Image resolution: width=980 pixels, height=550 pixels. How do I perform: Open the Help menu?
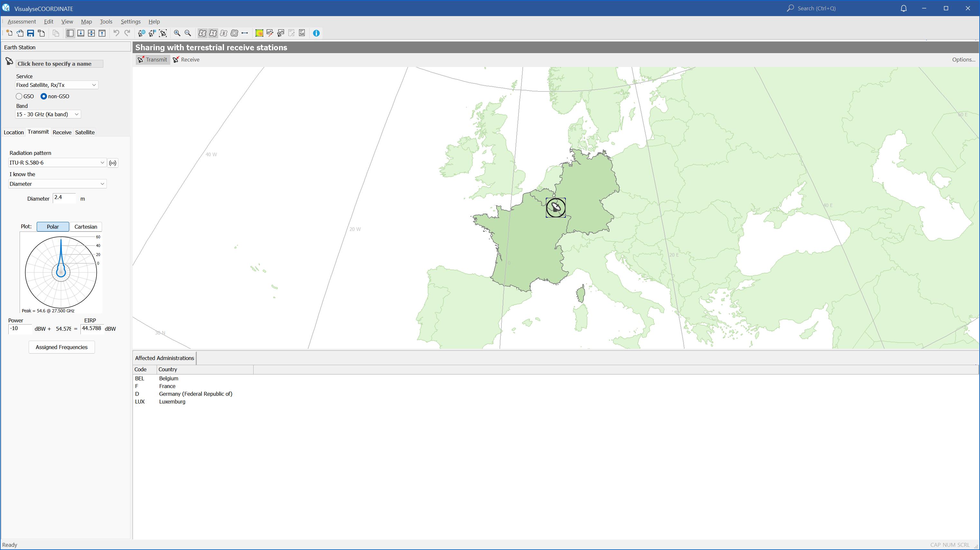tap(154, 22)
